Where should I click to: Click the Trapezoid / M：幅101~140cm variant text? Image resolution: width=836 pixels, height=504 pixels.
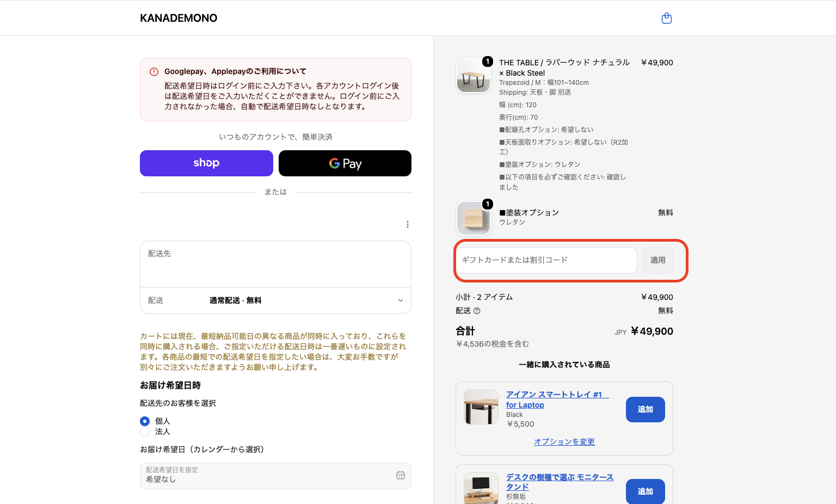point(544,83)
